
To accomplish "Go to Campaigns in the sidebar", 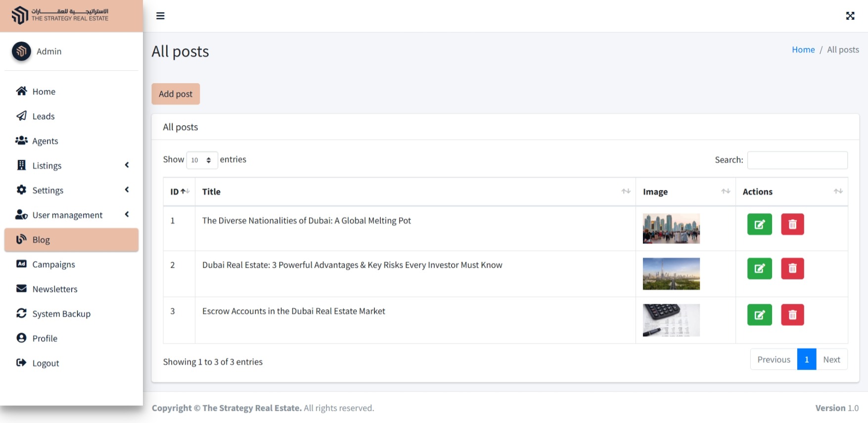I will pyautogui.click(x=53, y=265).
